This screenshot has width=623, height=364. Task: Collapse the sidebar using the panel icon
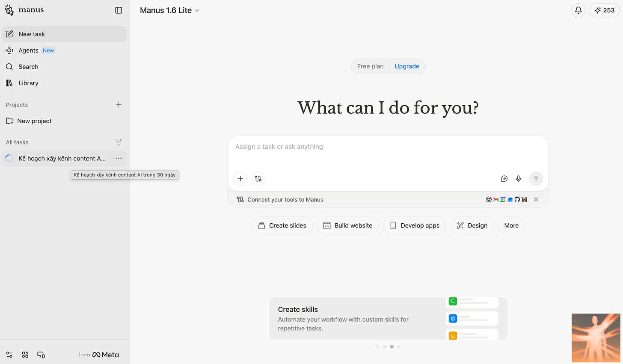coord(119,10)
